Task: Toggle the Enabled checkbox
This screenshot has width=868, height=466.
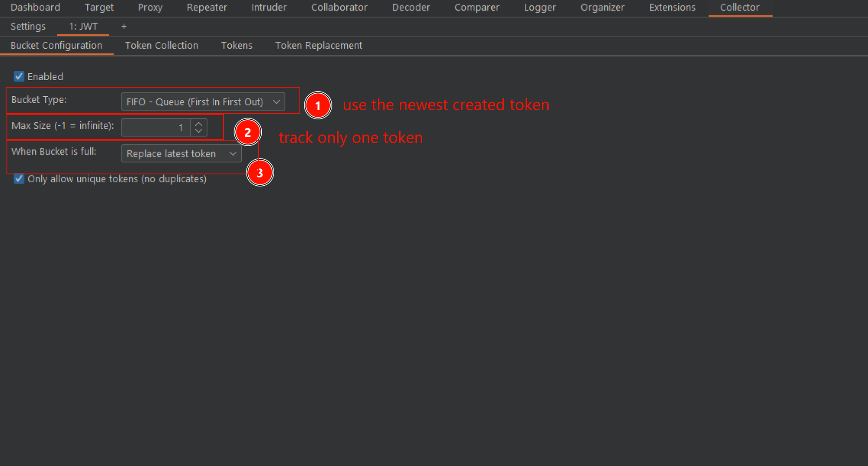Action: pyautogui.click(x=19, y=76)
